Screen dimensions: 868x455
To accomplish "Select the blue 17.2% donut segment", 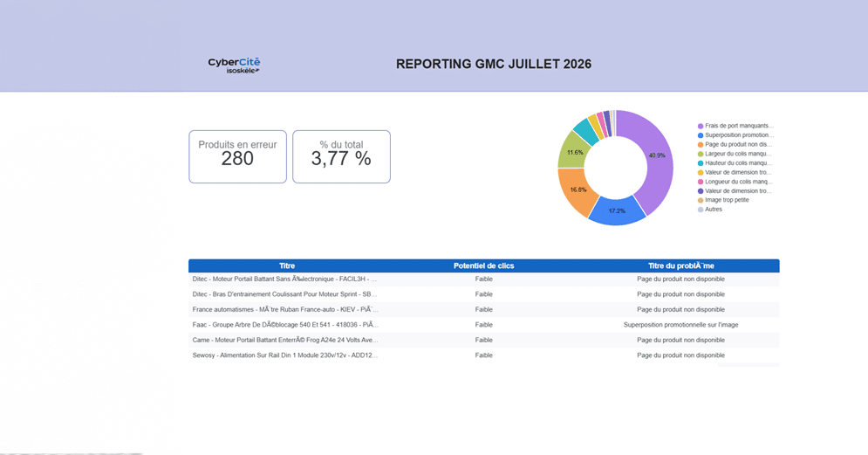I will coord(617,211).
